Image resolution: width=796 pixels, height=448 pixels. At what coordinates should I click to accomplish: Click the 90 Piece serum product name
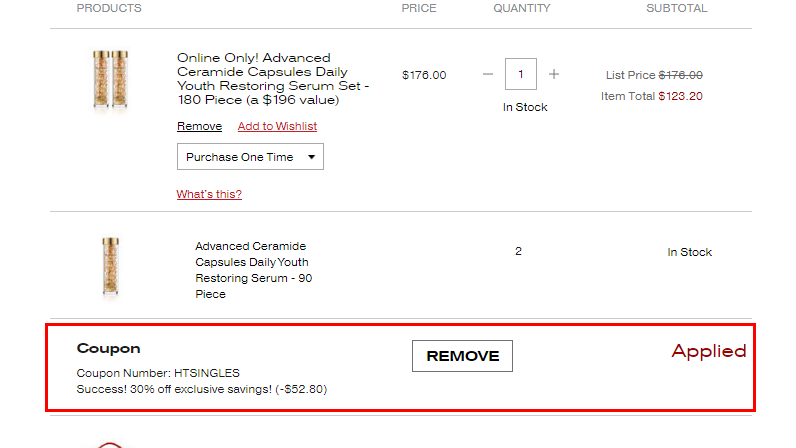[x=253, y=270]
